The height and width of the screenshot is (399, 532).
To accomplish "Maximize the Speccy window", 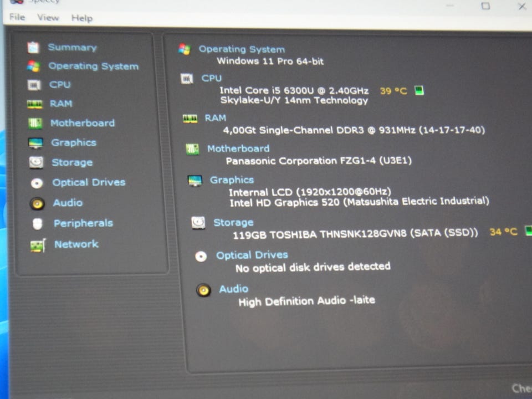I will point(485,6).
